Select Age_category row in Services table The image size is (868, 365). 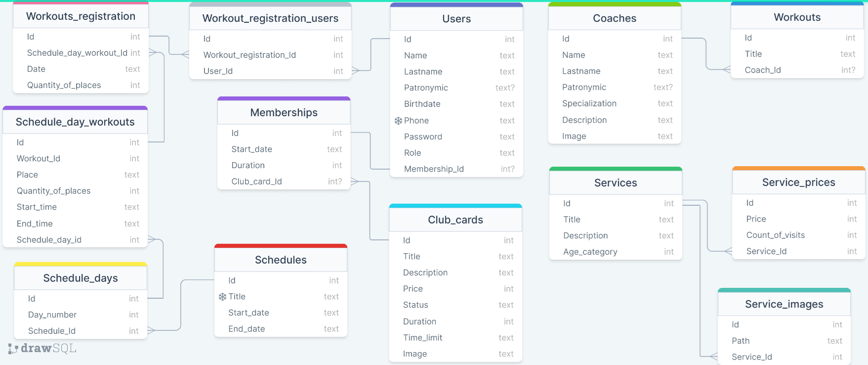(590, 252)
